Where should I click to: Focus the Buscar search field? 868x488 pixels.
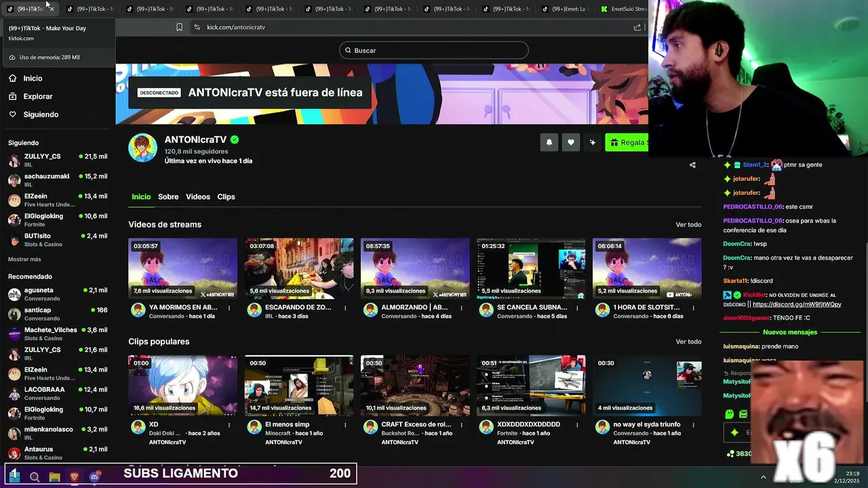[x=433, y=50]
